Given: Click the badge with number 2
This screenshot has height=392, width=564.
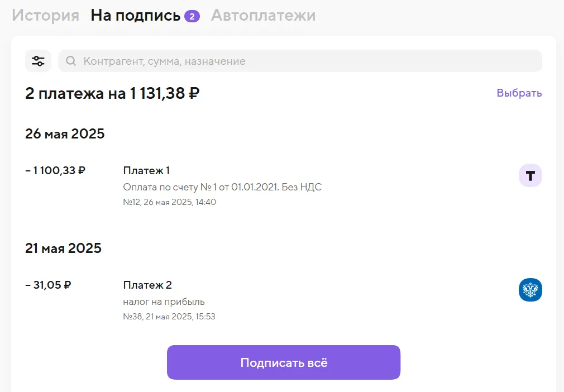Looking at the screenshot, I should [192, 16].
